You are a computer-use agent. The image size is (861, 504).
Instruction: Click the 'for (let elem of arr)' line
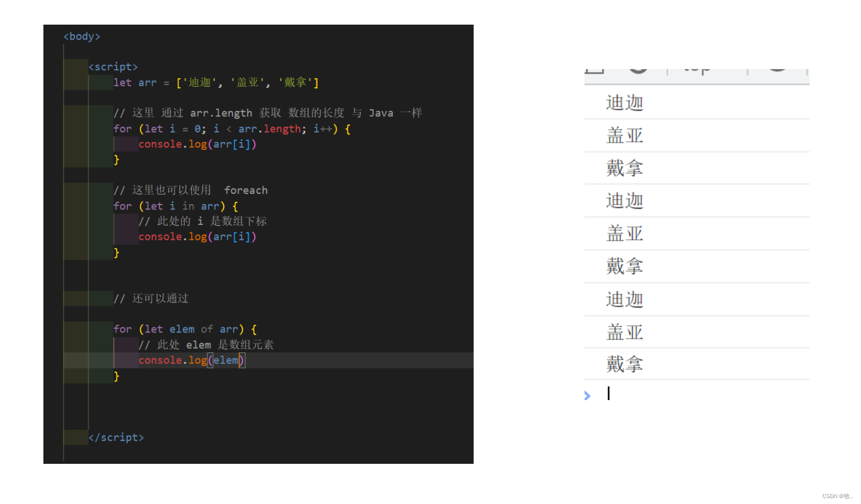pos(185,329)
